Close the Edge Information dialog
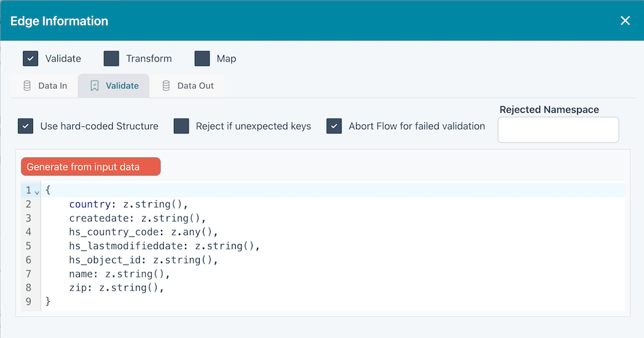Viewport: 644px width, 338px height. 625,21
